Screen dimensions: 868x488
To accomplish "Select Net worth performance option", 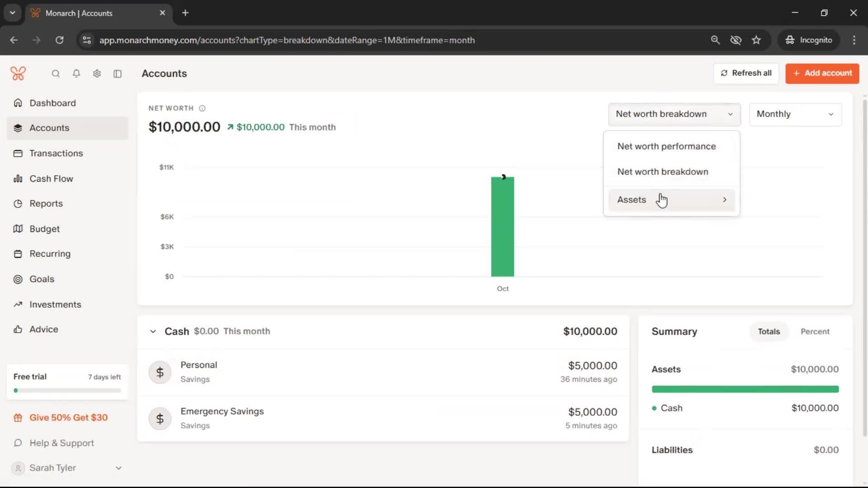I will pyautogui.click(x=666, y=146).
